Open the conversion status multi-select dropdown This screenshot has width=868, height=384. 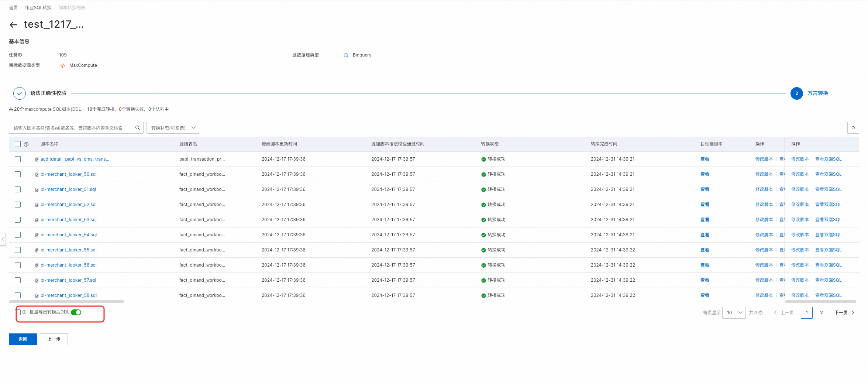click(173, 128)
